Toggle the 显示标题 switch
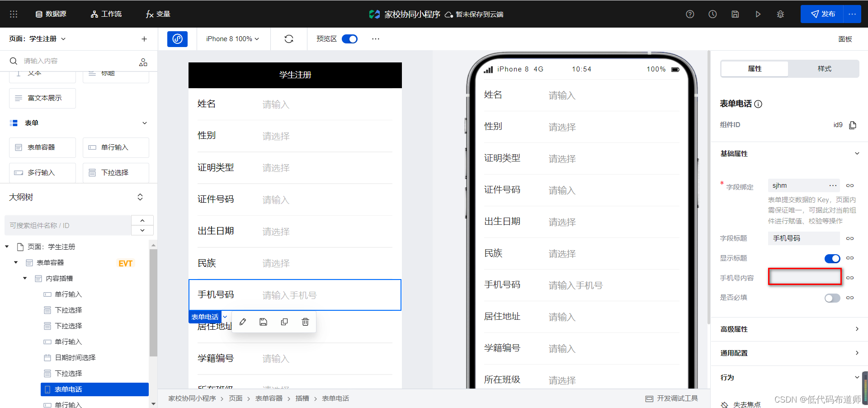 tap(832, 258)
